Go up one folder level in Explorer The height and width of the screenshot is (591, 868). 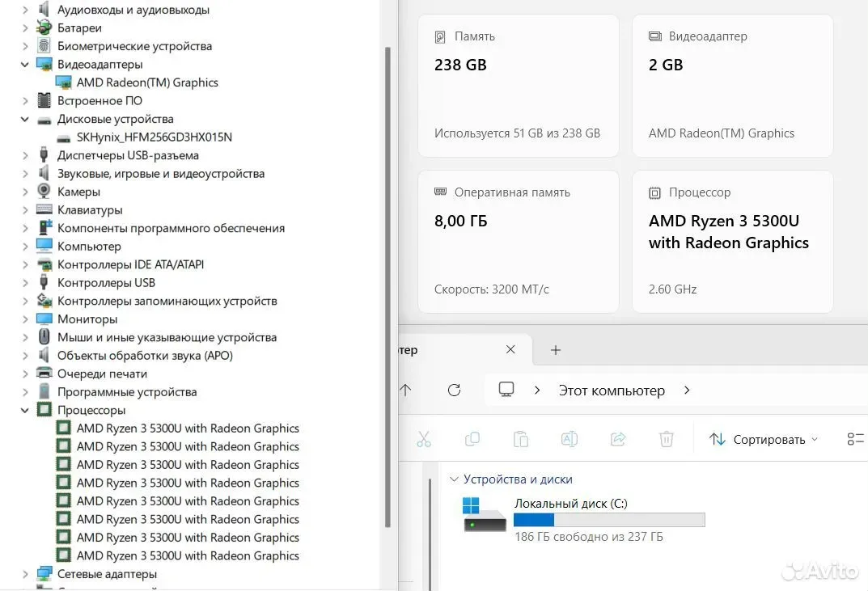(405, 390)
